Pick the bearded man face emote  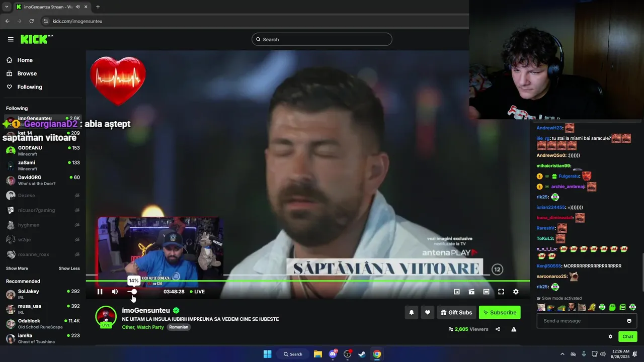coord(572,307)
